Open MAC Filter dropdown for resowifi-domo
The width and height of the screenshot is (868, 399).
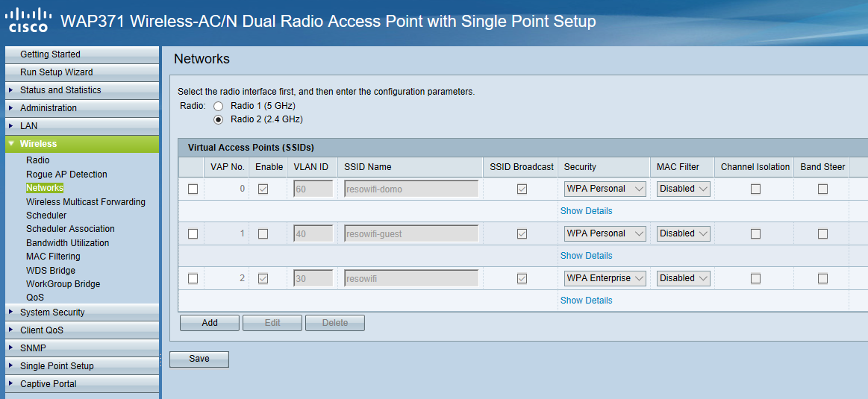684,189
